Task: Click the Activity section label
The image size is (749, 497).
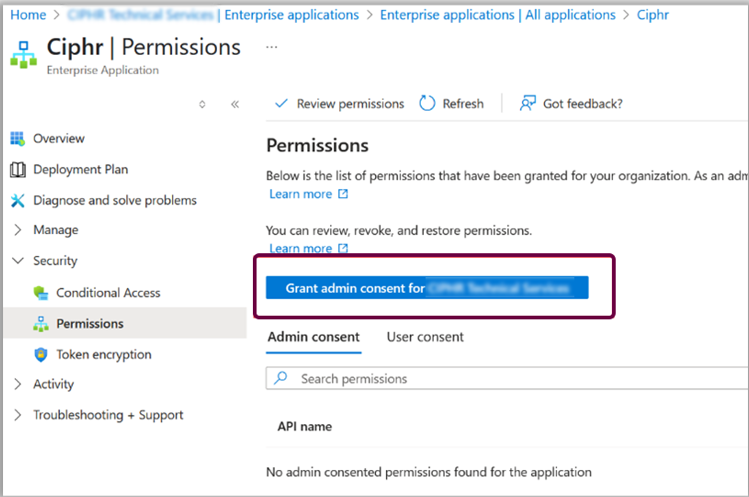Action: [x=54, y=384]
